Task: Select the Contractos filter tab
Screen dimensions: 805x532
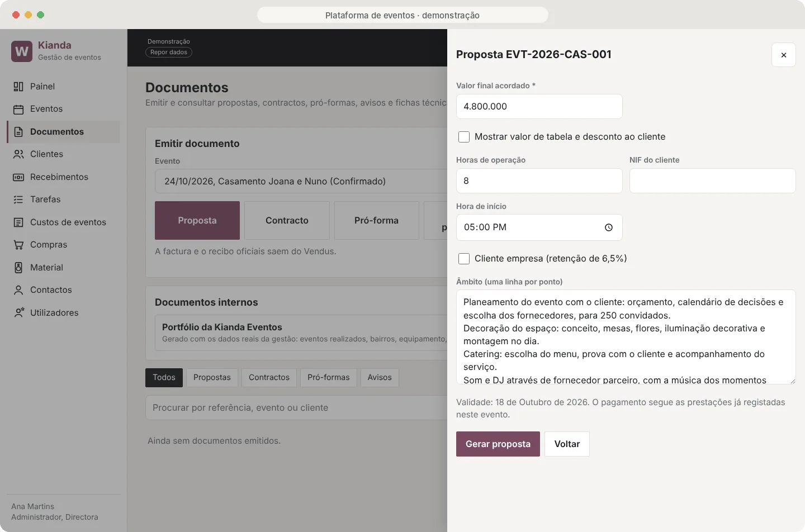Action: [269, 378]
